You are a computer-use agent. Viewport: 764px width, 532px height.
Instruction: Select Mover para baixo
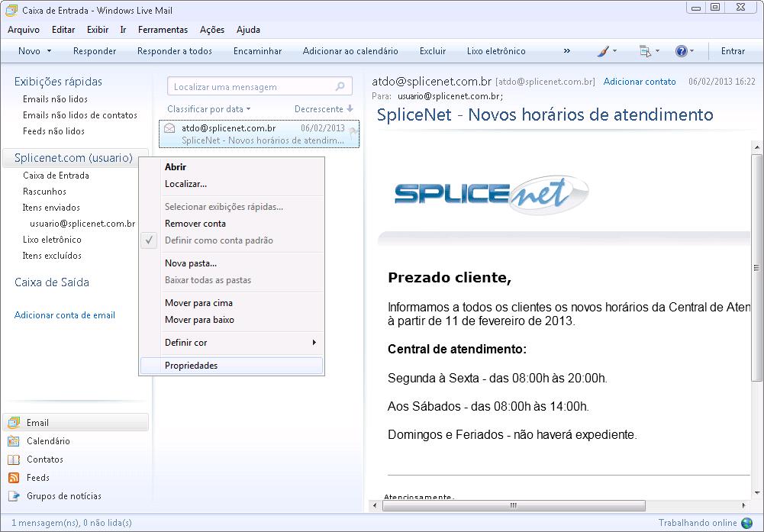[x=232, y=320]
